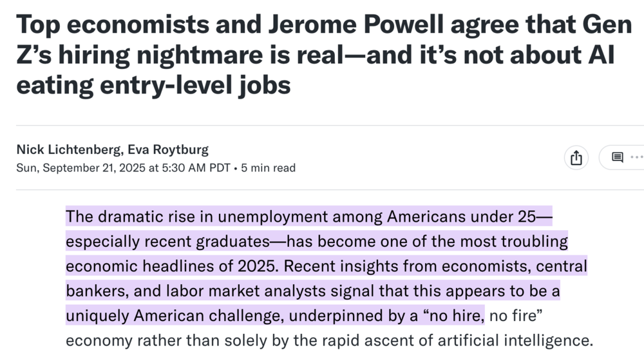Open author Eva Roytburg's profile
This screenshot has width=644, height=359.
click(168, 150)
